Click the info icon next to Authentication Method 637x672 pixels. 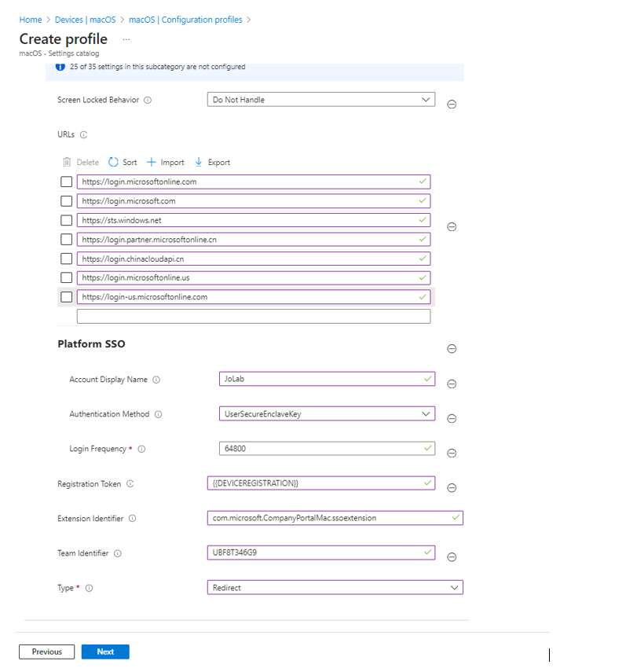pyautogui.click(x=158, y=414)
